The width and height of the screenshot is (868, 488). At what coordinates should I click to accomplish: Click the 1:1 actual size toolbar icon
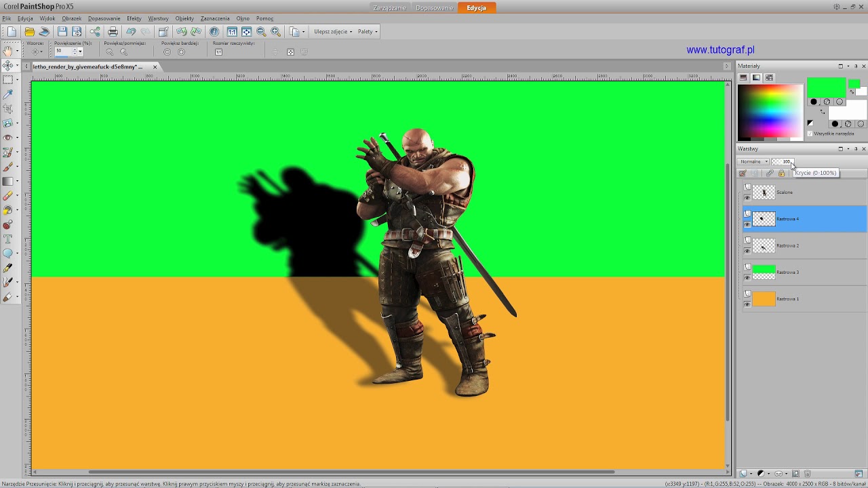[232, 32]
